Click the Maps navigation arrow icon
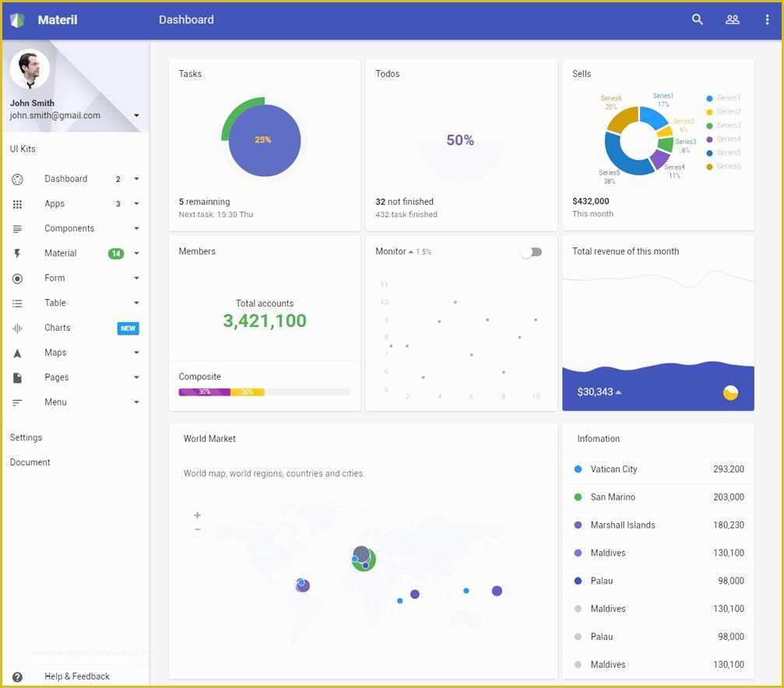This screenshot has height=688, width=784. pos(17,353)
